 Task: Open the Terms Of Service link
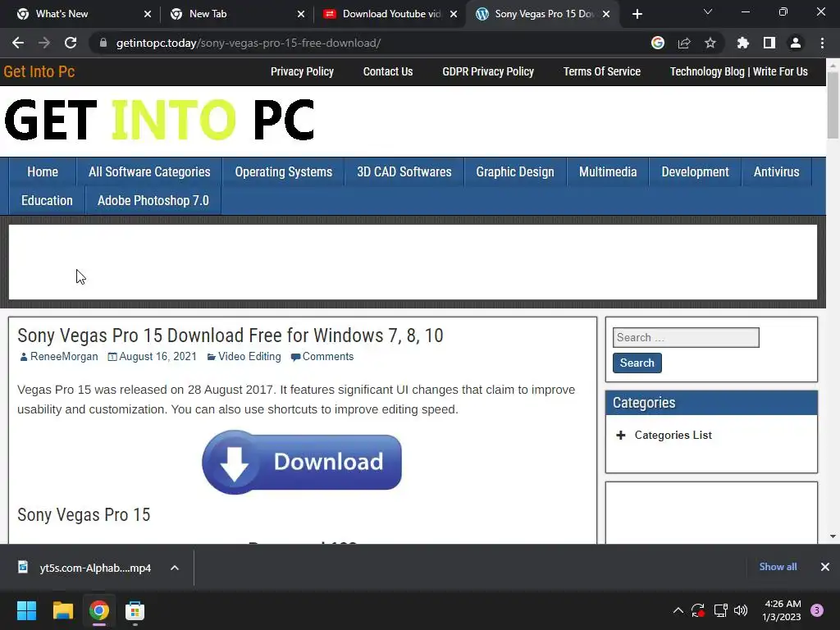point(601,72)
